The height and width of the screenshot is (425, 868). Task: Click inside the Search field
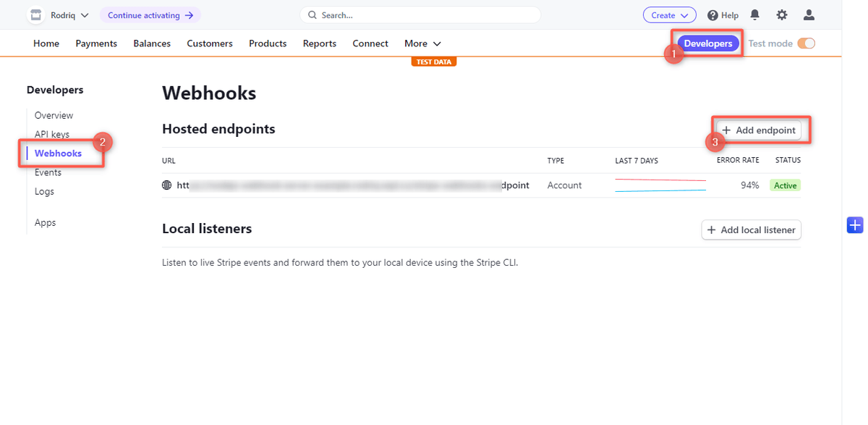pos(420,14)
